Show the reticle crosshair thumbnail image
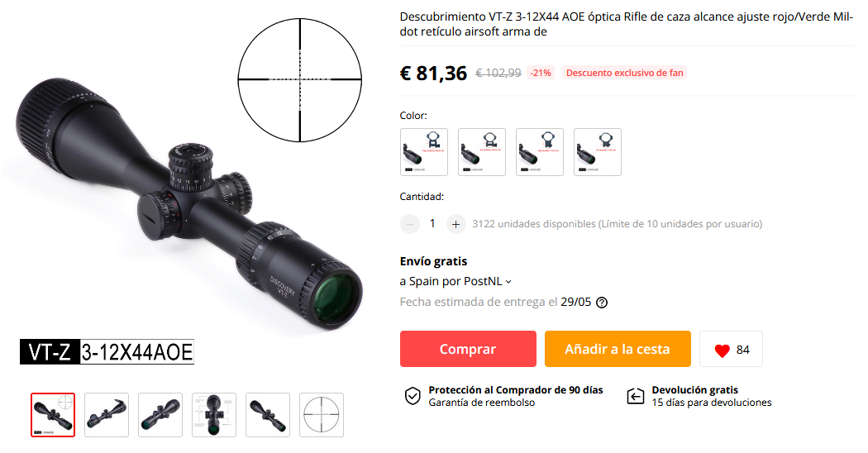 point(322,415)
